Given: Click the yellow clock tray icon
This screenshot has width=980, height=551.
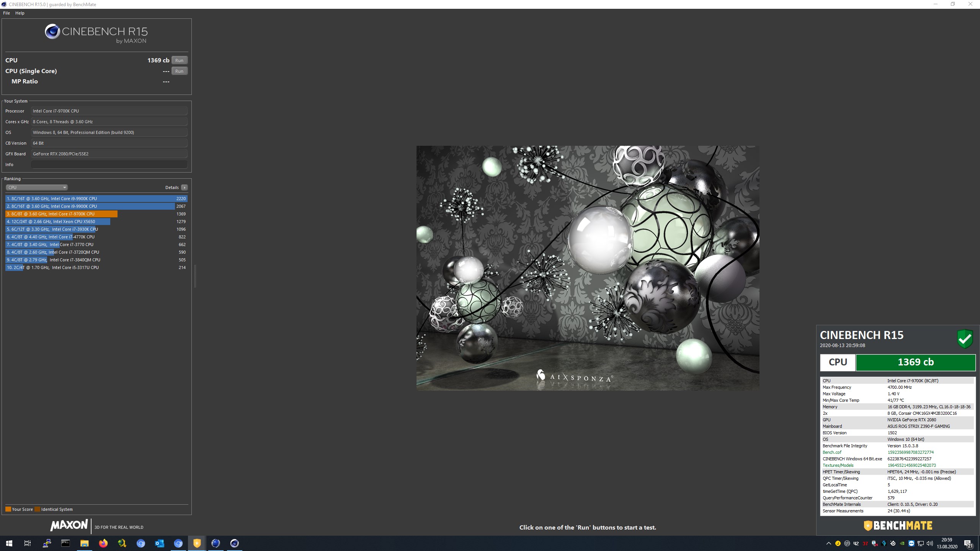Looking at the screenshot, I should point(838,543).
